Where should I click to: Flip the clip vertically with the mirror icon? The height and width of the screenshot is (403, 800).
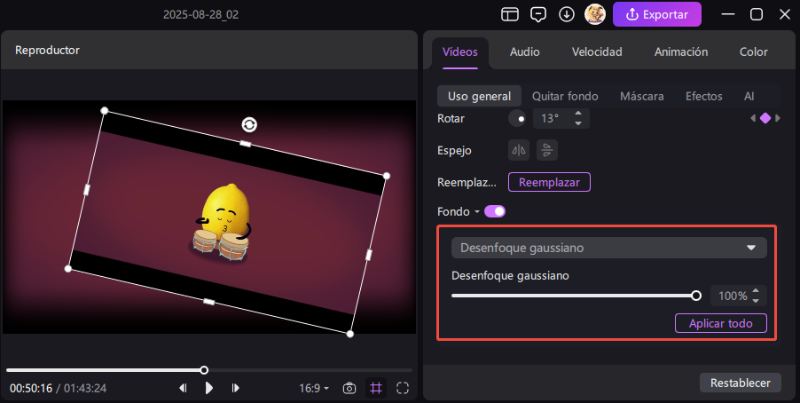[546, 150]
